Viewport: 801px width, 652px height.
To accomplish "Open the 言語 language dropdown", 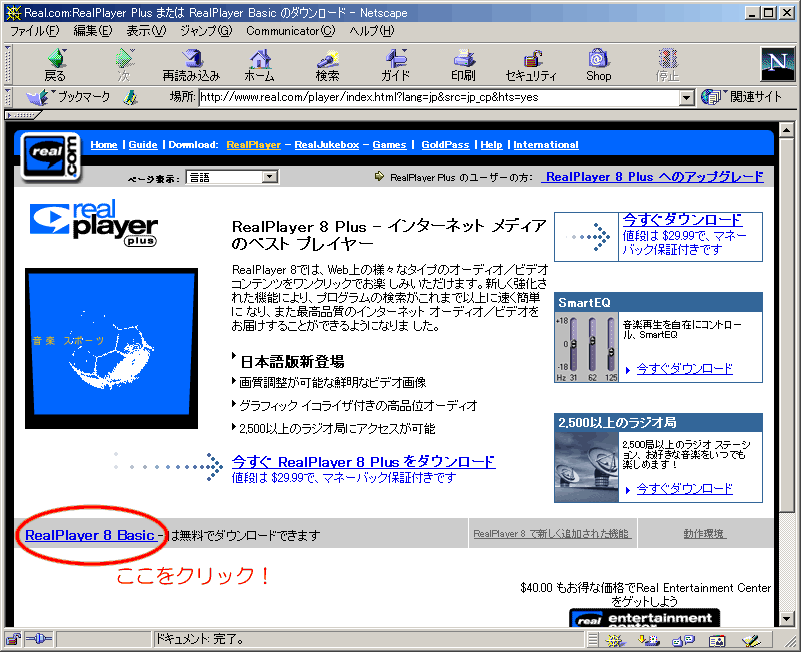I will pos(232,177).
